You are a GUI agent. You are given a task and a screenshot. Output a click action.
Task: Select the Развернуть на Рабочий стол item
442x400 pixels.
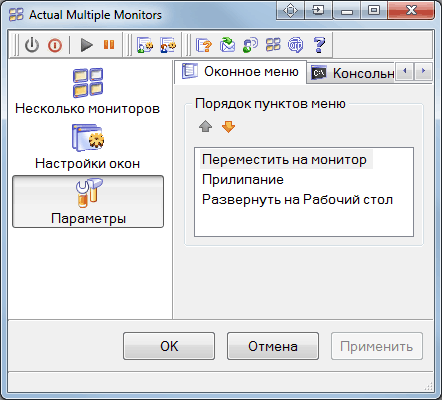[297, 200]
